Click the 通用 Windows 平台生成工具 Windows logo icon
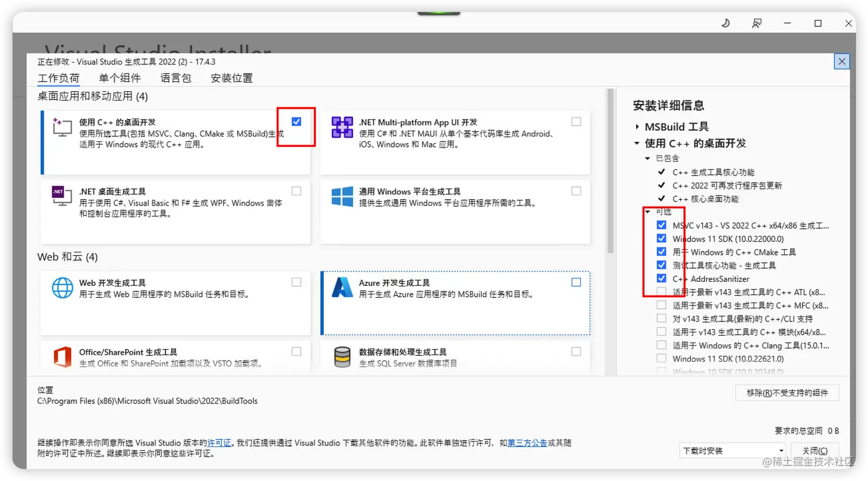Screen dimensions: 868x481 pos(342,196)
